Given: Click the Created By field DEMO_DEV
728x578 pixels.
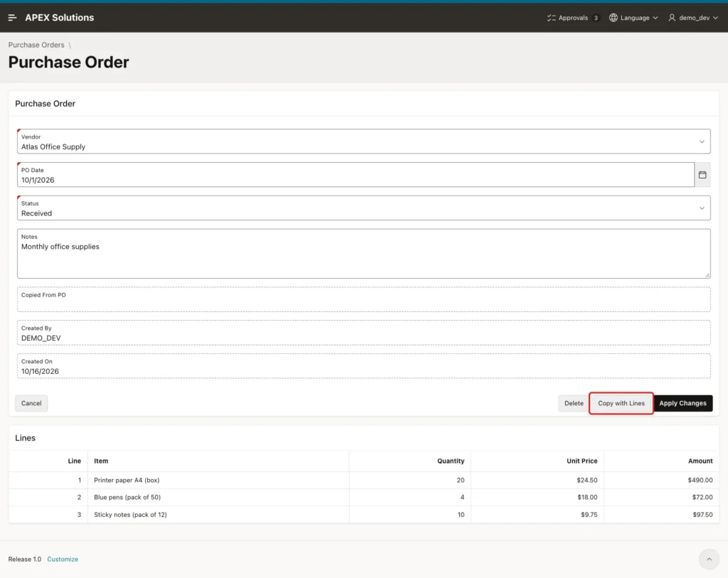Looking at the screenshot, I should pos(363,333).
